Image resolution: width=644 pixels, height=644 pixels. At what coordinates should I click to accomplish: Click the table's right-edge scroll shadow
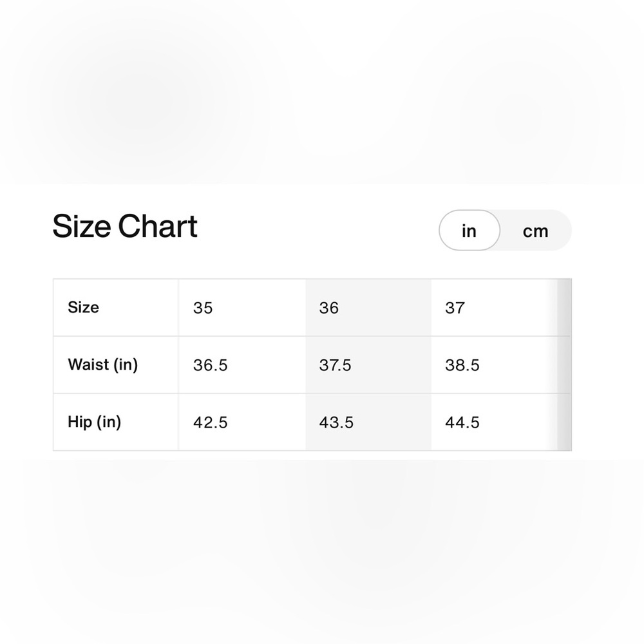point(564,365)
